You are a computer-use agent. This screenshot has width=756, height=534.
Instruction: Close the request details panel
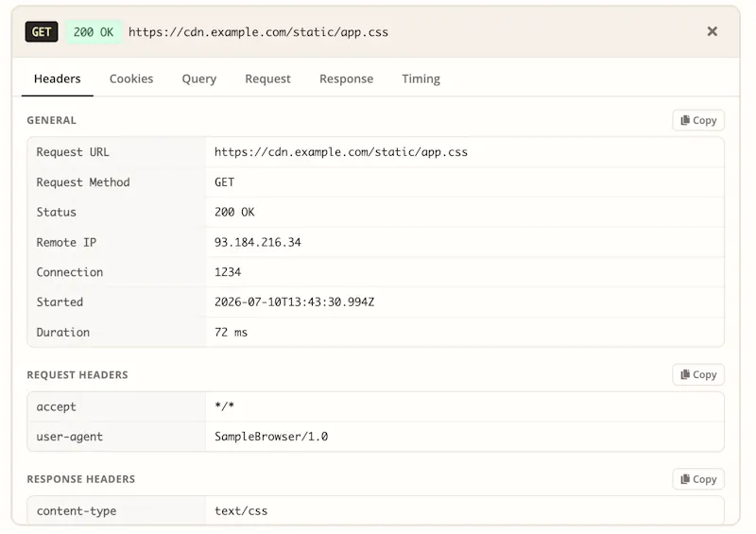click(712, 31)
